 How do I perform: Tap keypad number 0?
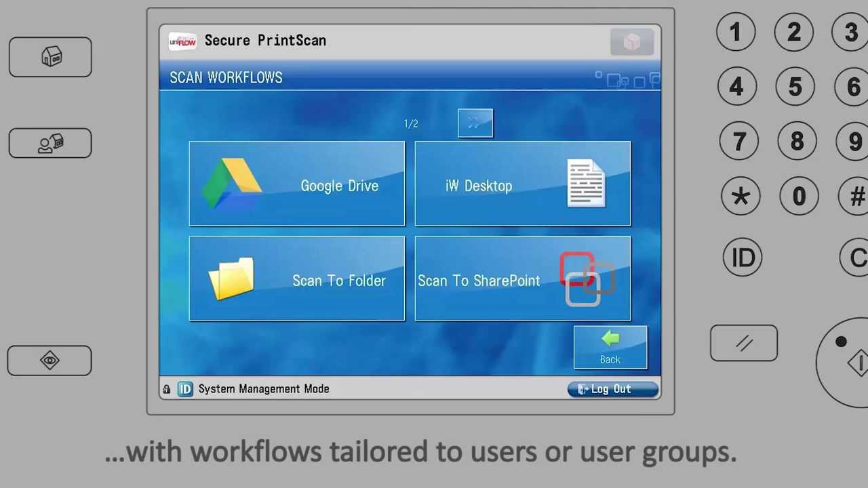click(x=799, y=197)
